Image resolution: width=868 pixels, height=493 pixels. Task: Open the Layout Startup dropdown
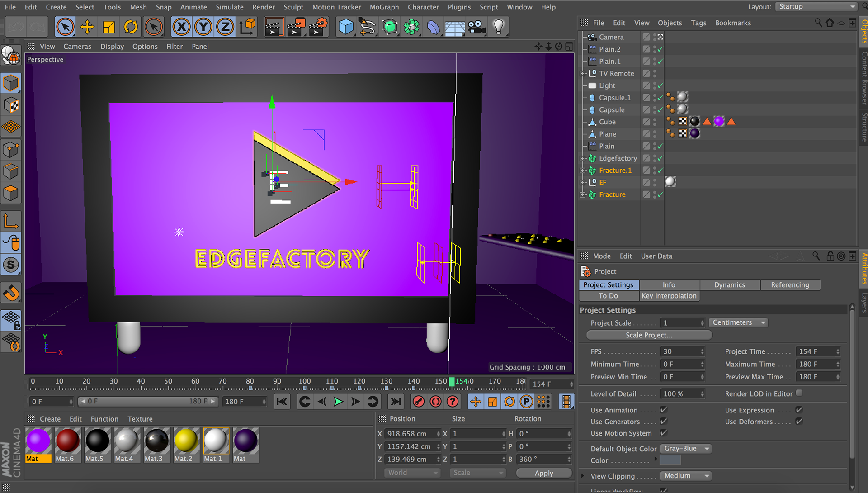pyautogui.click(x=816, y=7)
